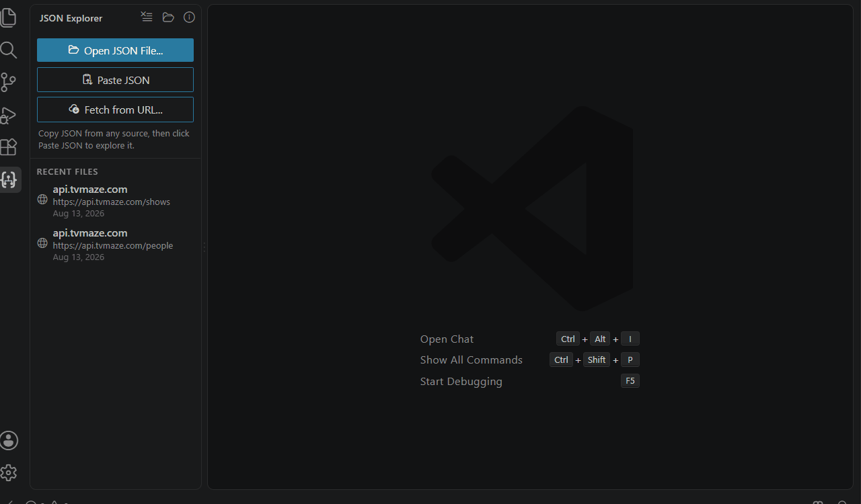
Task: Select the JSON Explorer activity bar icon
Action: pyautogui.click(x=9, y=179)
